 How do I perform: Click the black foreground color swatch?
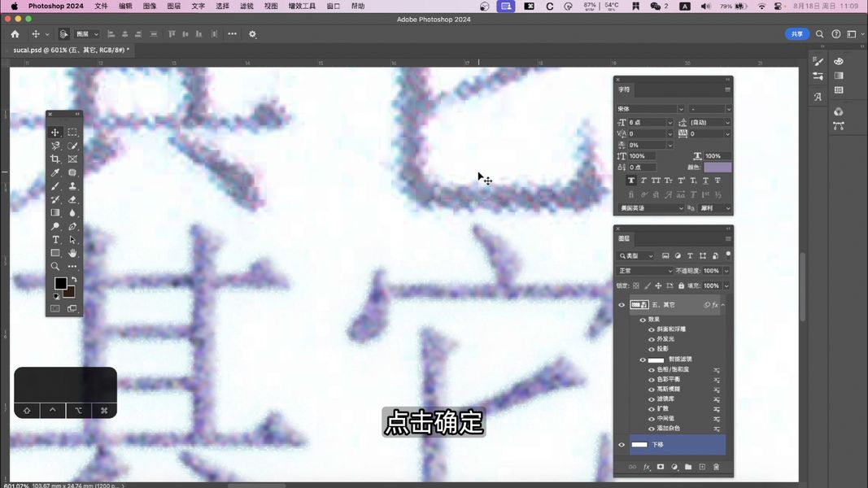(60, 283)
